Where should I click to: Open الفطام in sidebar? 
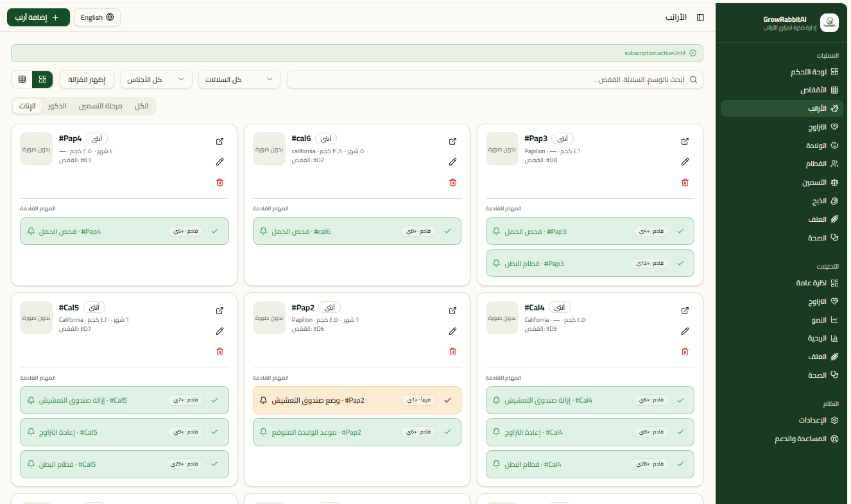tap(782, 164)
